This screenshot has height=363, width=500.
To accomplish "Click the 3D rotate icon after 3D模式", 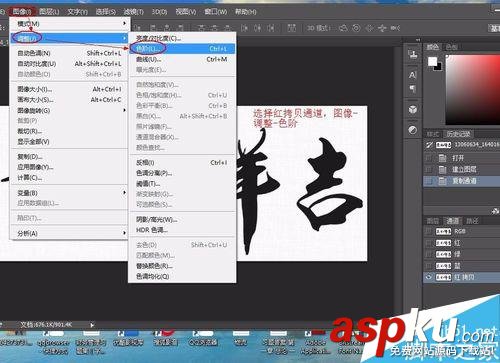I will pos(343,28).
